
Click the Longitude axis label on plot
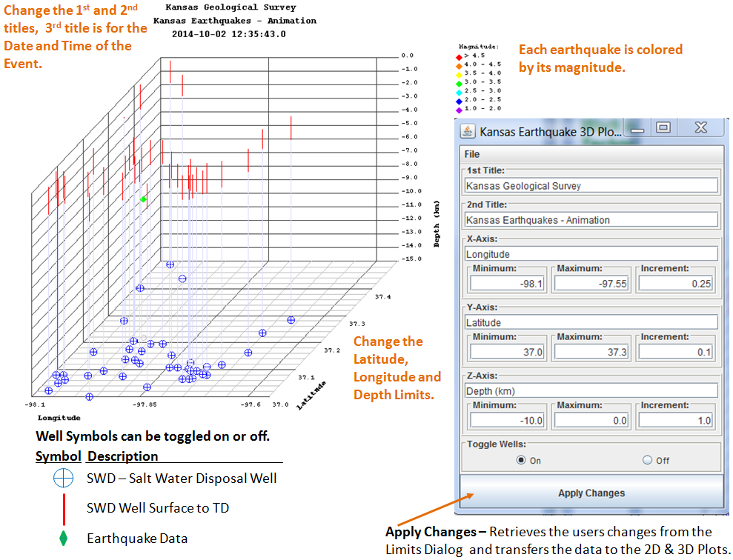pyautogui.click(x=59, y=418)
